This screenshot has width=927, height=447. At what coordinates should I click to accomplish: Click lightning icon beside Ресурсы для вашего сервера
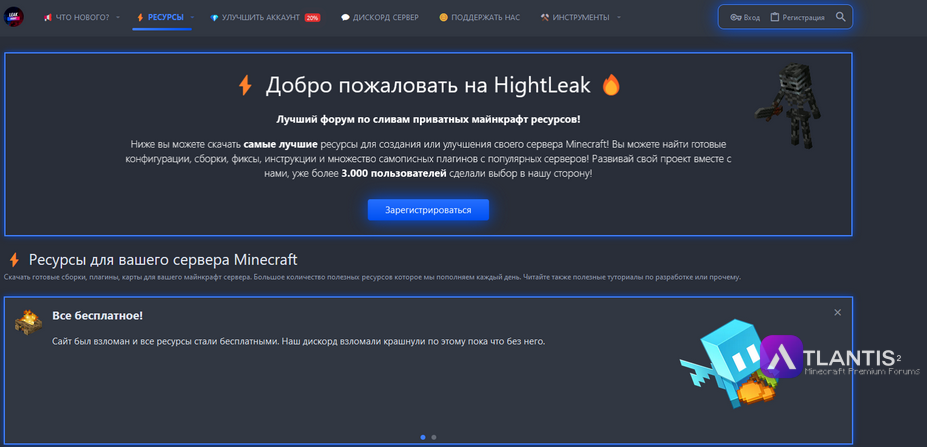[x=14, y=260]
